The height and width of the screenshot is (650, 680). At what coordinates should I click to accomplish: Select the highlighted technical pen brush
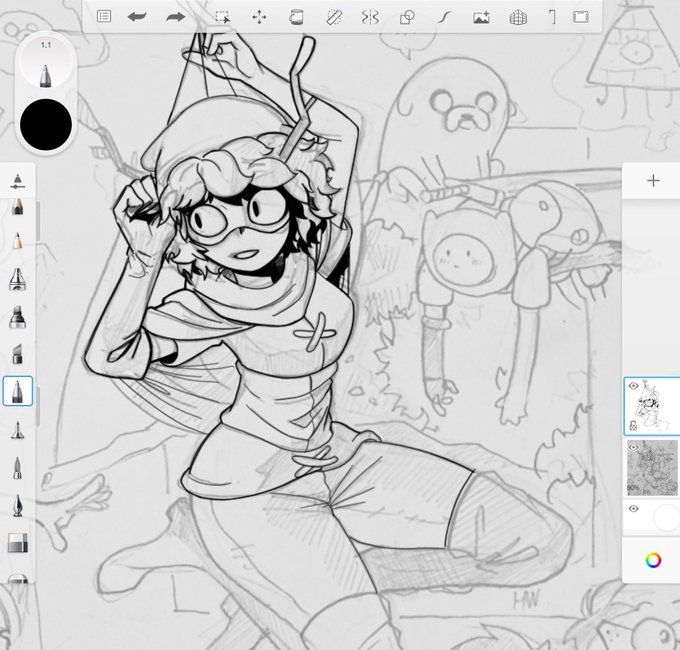[17, 391]
